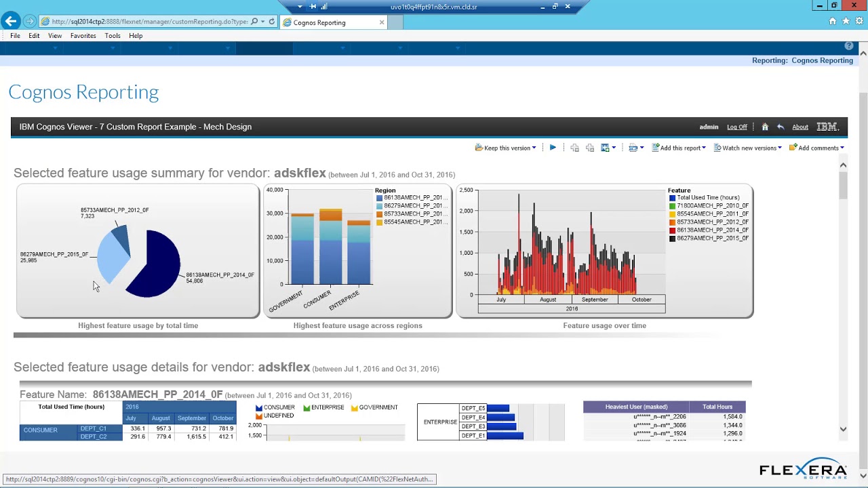The image size is (868, 488).
Task: Open the Tools menu
Action: pos(113,36)
